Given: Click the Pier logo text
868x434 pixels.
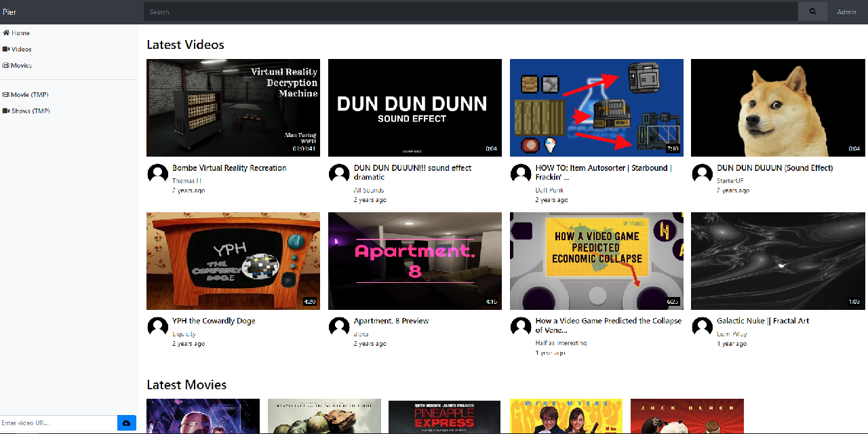Looking at the screenshot, I should point(9,12).
